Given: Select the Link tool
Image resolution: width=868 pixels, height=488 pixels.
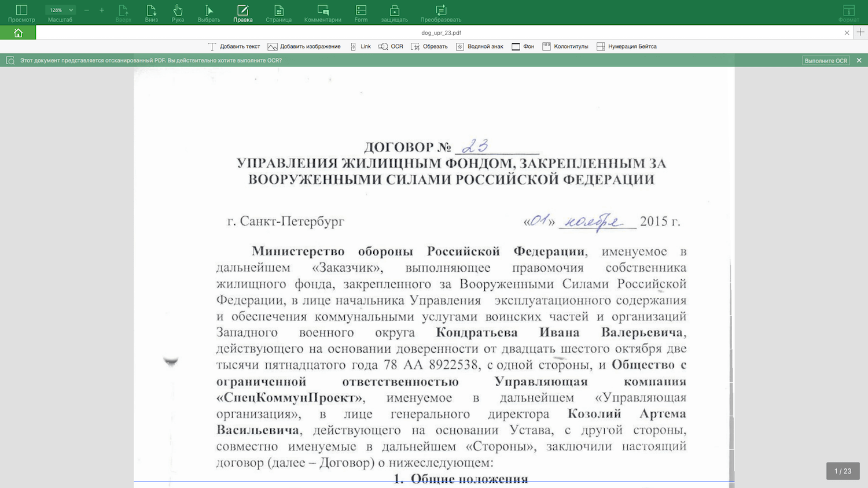Looking at the screenshot, I should 361,46.
